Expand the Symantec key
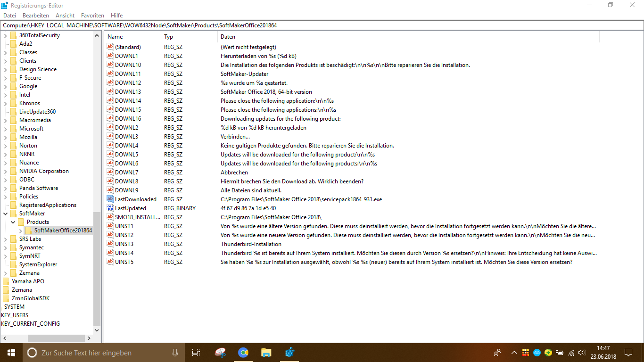The image size is (644, 362). [x=5, y=247]
